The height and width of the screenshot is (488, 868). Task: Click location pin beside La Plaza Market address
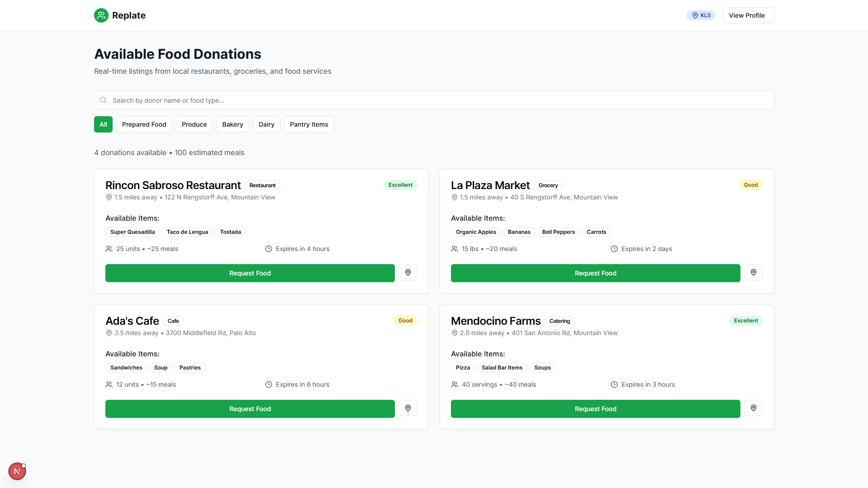(455, 197)
